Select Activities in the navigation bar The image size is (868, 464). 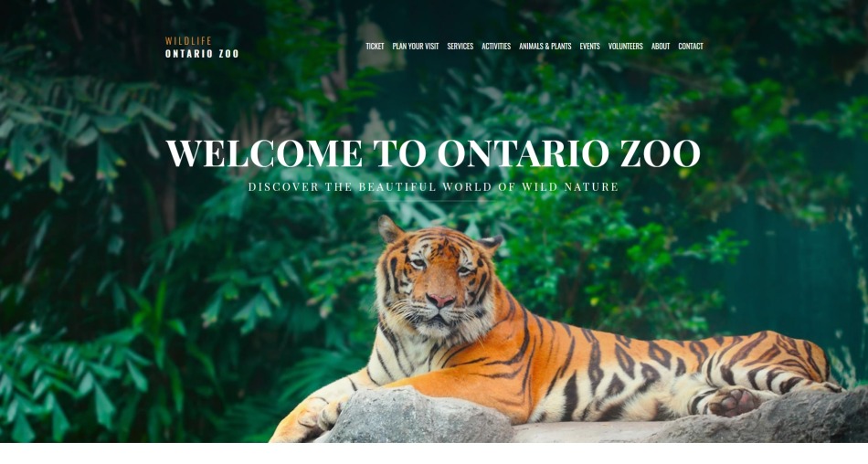pyautogui.click(x=496, y=47)
